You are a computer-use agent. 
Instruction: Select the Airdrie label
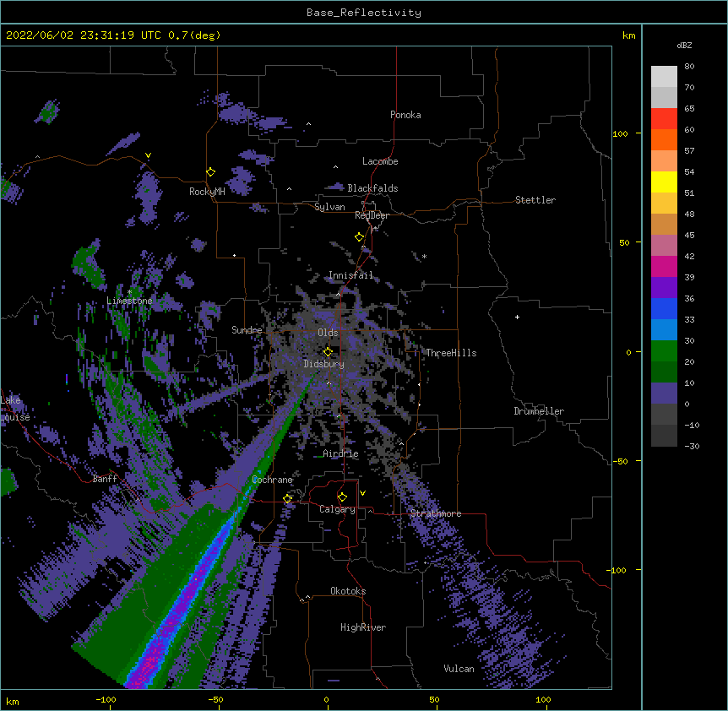pyautogui.click(x=341, y=453)
